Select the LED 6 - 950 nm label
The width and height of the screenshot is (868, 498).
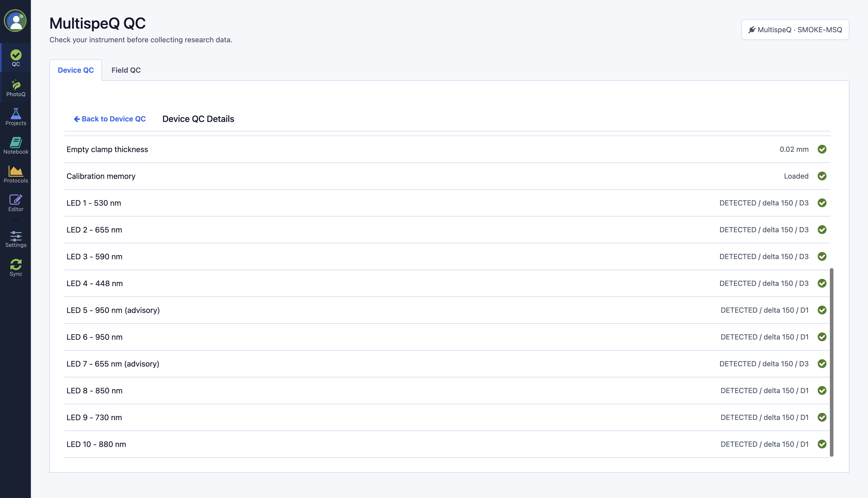coord(94,337)
